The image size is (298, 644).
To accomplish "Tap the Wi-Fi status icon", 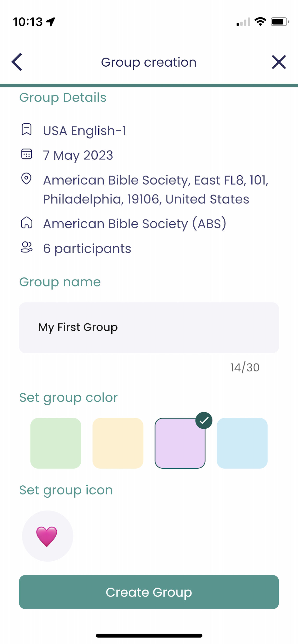I will (260, 22).
